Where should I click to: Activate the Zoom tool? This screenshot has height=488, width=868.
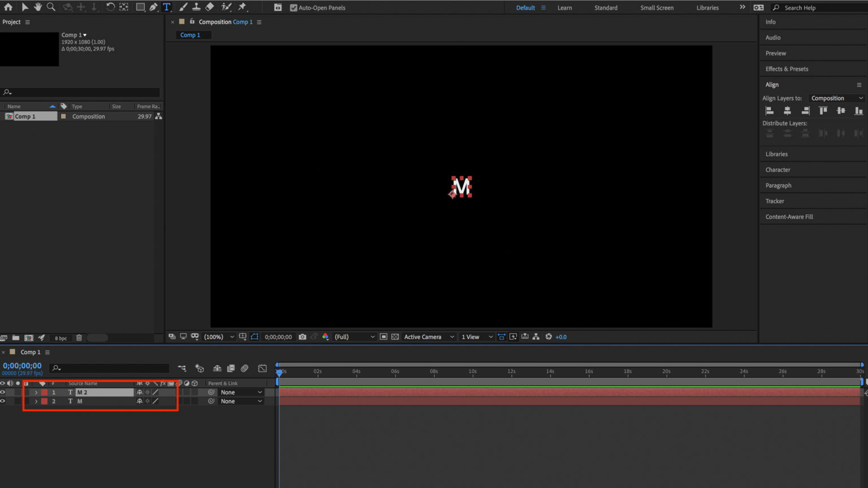51,7
